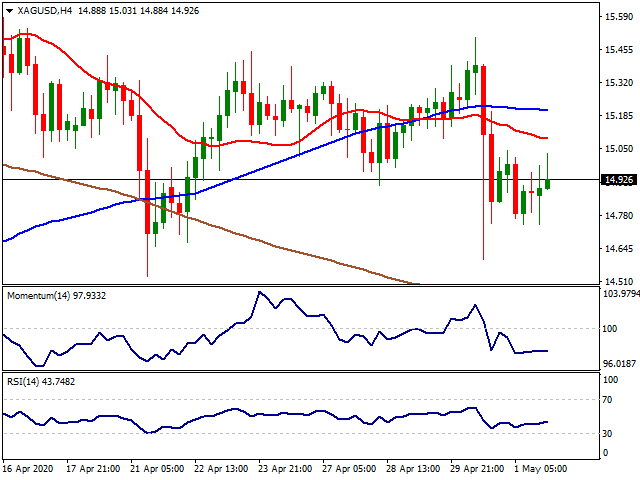Click the Momentum 100 level label
This screenshot has height=480, width=640.
click(610, 329)
